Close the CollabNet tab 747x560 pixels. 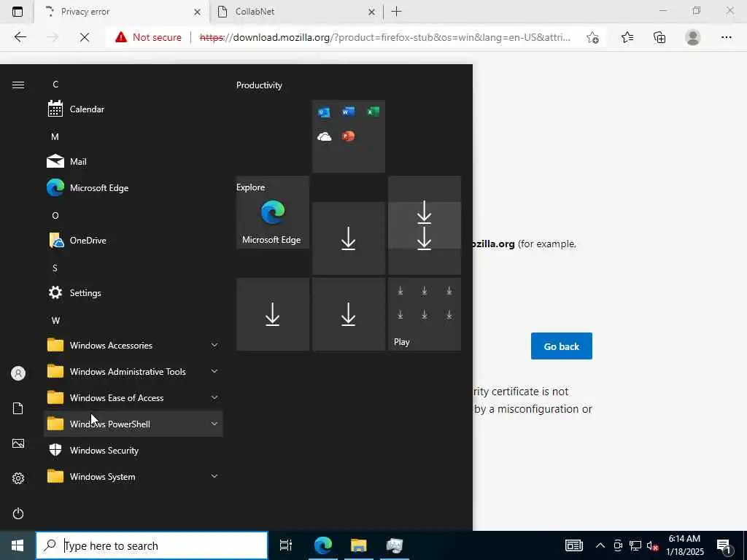coord(371,12)
